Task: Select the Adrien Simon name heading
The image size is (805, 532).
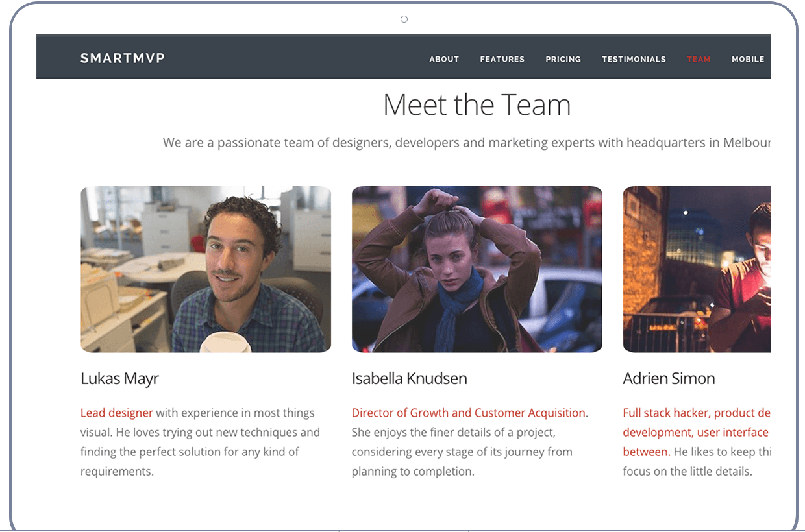Action: [x=669, y=379]
